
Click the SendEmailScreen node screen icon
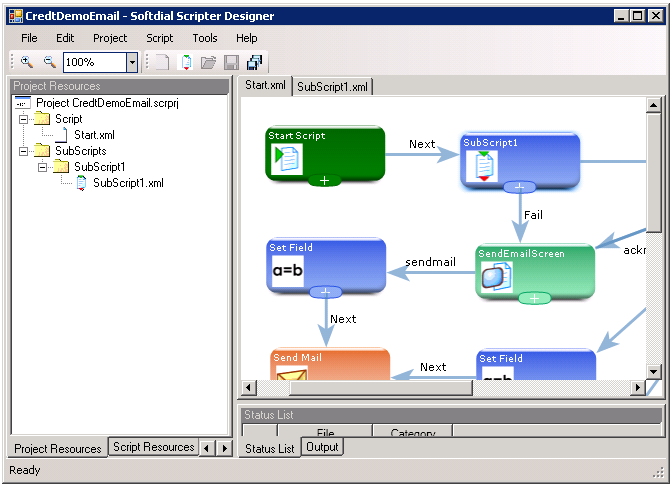tap(496, 277)
